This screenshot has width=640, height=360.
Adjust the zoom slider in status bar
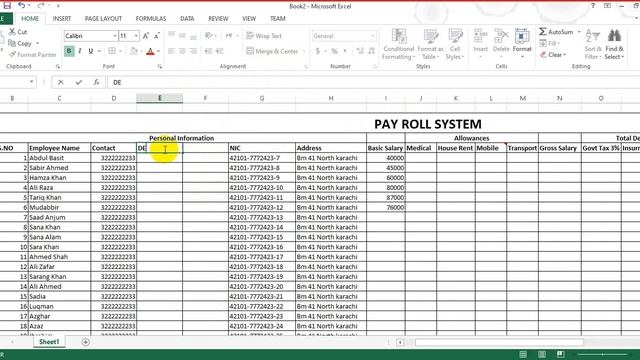click(x=602, y=354)
